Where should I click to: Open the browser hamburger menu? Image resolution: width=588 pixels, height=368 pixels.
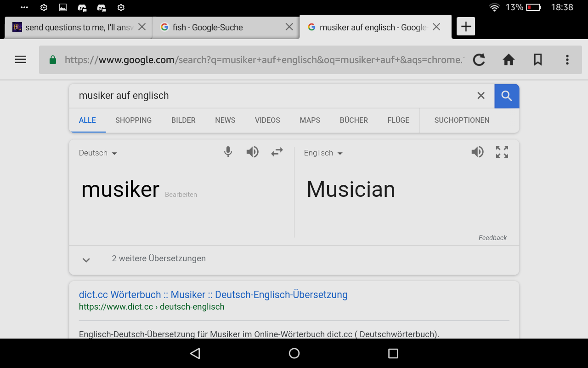coord(21,59)
